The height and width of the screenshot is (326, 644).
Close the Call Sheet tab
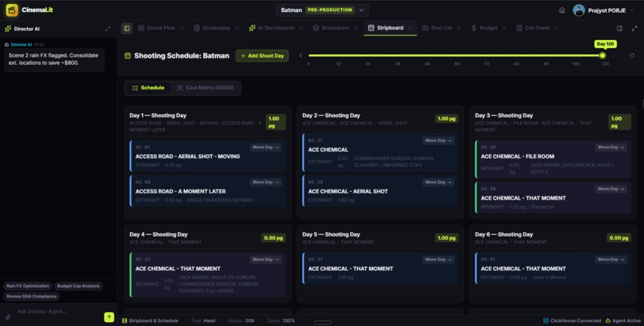[x=557, y=28]
